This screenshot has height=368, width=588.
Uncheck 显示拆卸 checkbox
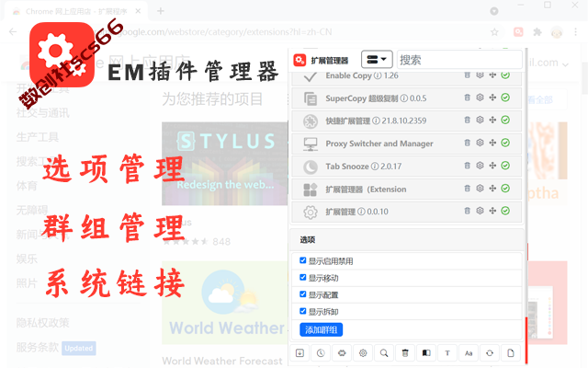[303, 311]
